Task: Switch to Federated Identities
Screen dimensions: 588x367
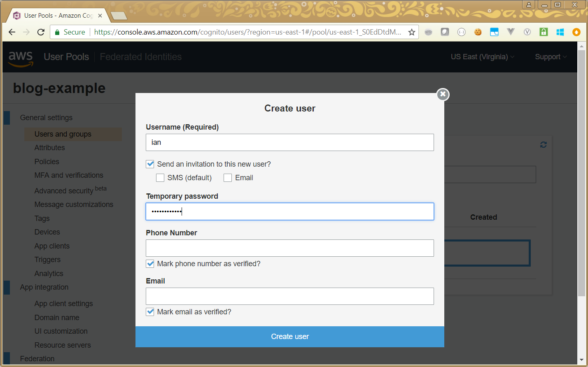Action: 140,57
